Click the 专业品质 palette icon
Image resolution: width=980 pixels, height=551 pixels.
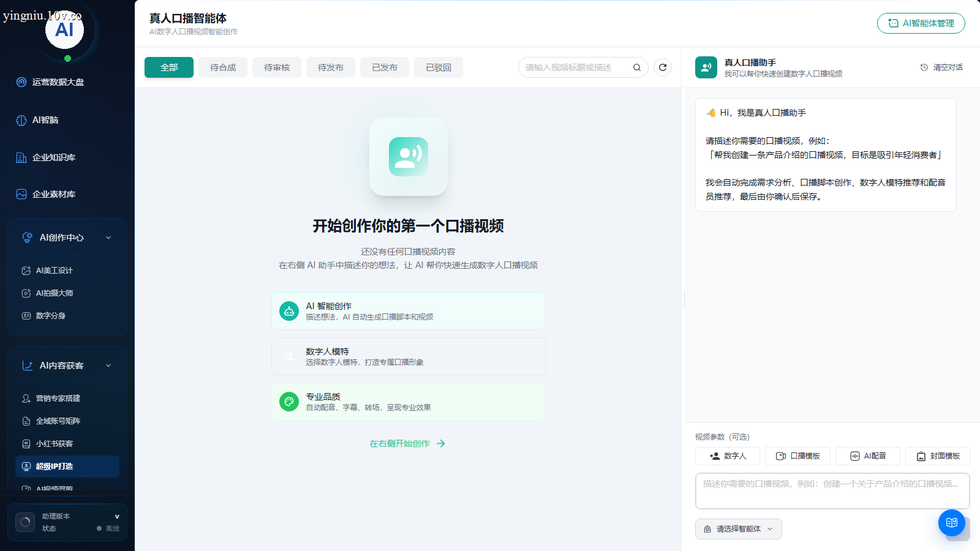click(x=289, y=402)
